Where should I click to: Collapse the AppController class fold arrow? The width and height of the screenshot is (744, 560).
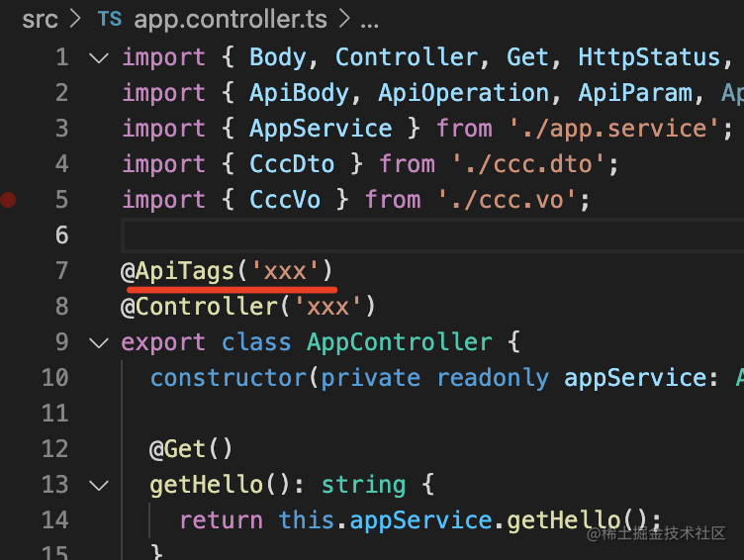coord(98,342)
